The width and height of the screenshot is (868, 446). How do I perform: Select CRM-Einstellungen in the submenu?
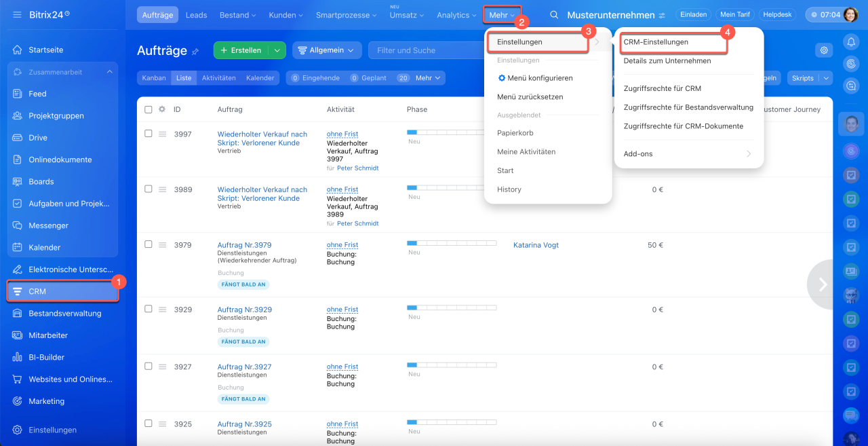[656, 42]
